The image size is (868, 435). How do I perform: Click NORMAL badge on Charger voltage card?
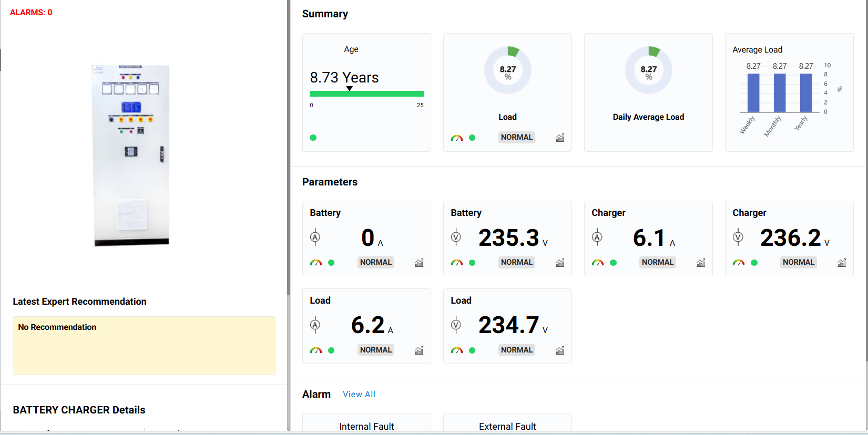pyautogui.click(x=798, y=262)
